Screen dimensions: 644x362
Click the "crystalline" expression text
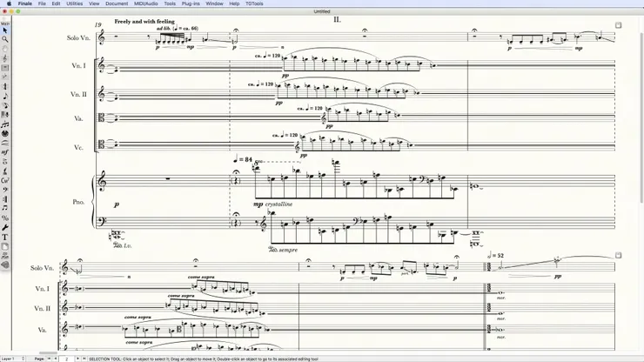[278, 204]
